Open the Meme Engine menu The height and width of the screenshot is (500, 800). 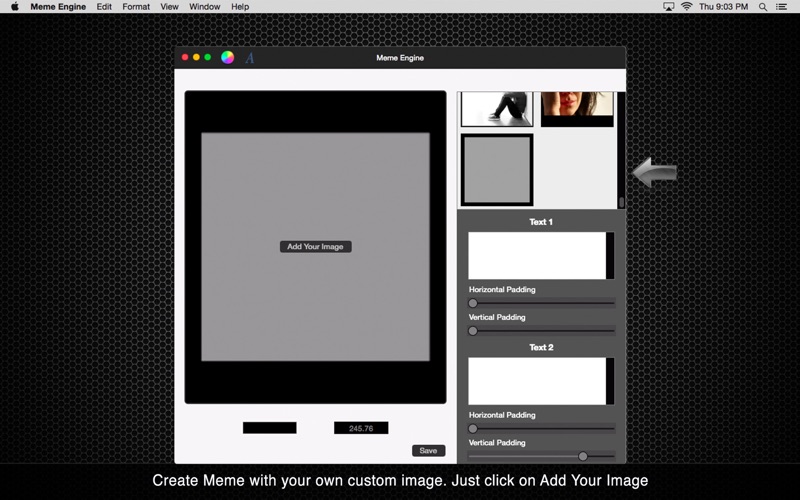(58, 7)
